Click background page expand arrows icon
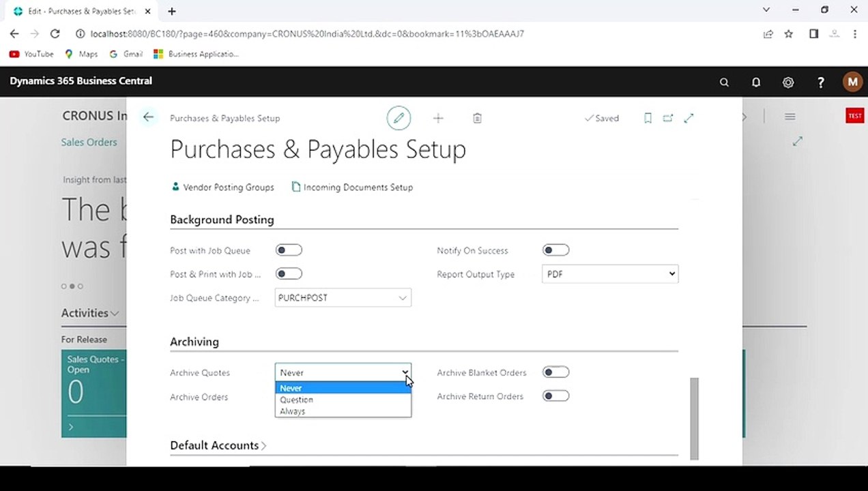The image size is (868, 491). [x=797, y=141]
